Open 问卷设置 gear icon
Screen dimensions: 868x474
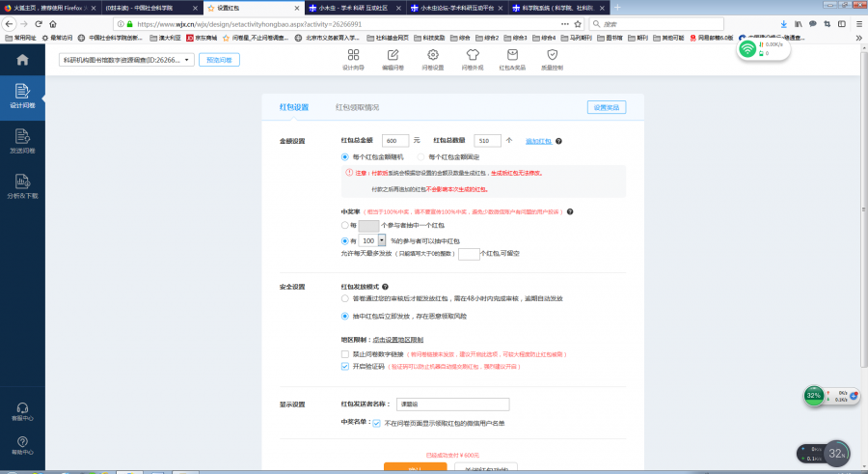(432, 60)
